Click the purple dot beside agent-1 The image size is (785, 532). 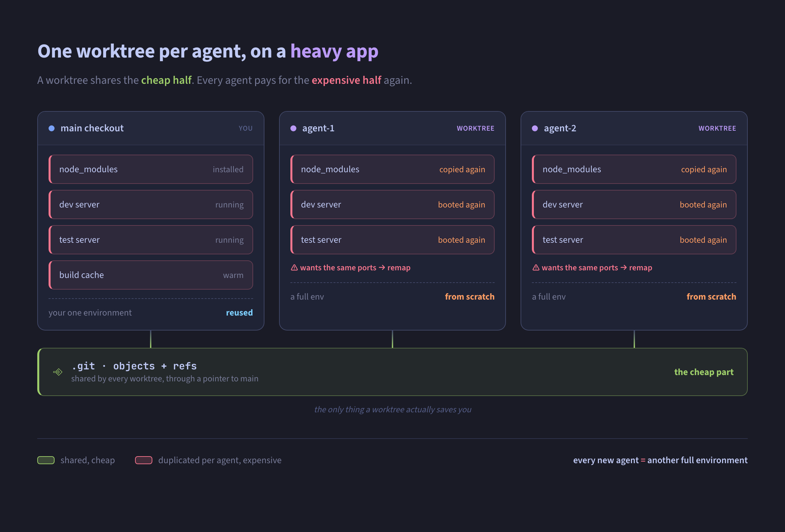[x=293, y=128]
